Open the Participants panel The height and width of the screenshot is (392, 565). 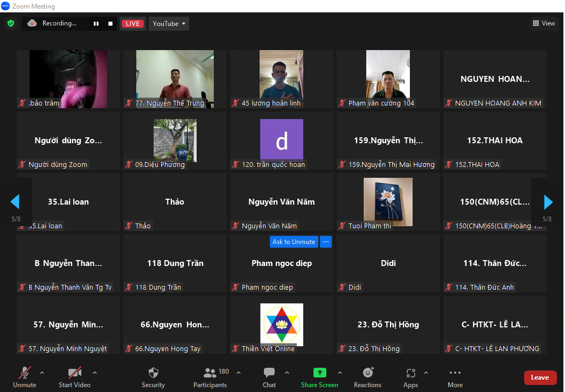click(211, 377)
